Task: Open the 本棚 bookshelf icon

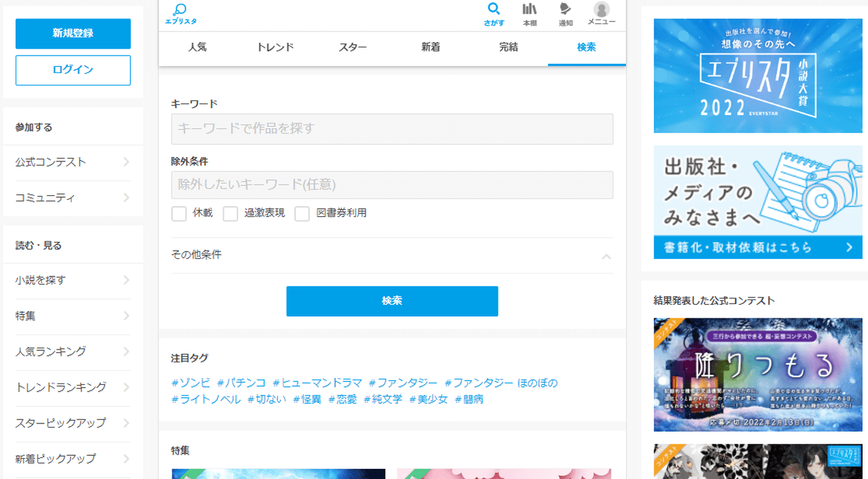Action: tap(530, 9)
